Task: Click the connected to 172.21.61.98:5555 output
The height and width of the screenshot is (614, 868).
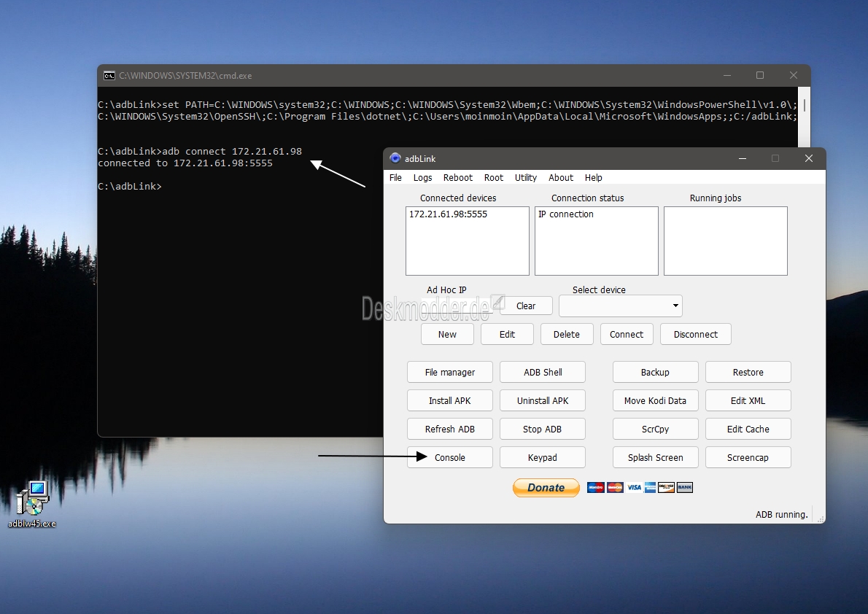Action: [x=185, y=163]
